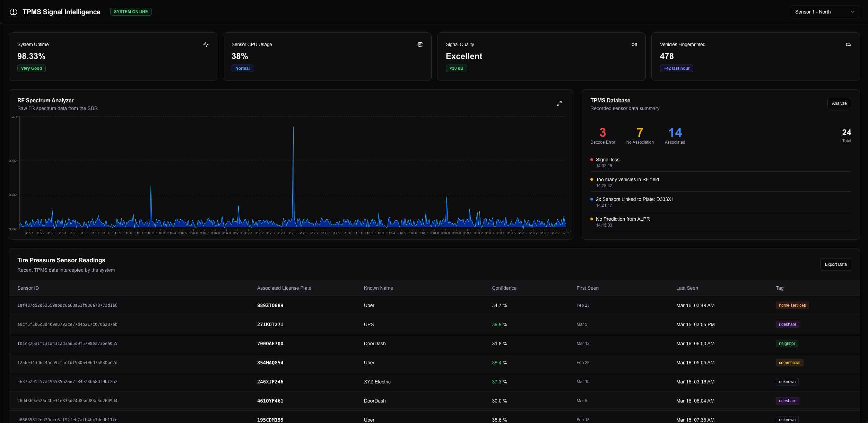Click the Signal Quality radio wave icon
The height and width of the screenshot is (423, 868).
634,44
